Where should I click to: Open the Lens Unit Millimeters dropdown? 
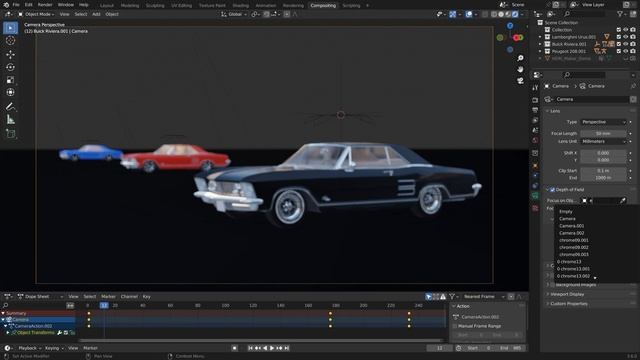[x=603, y=141]
